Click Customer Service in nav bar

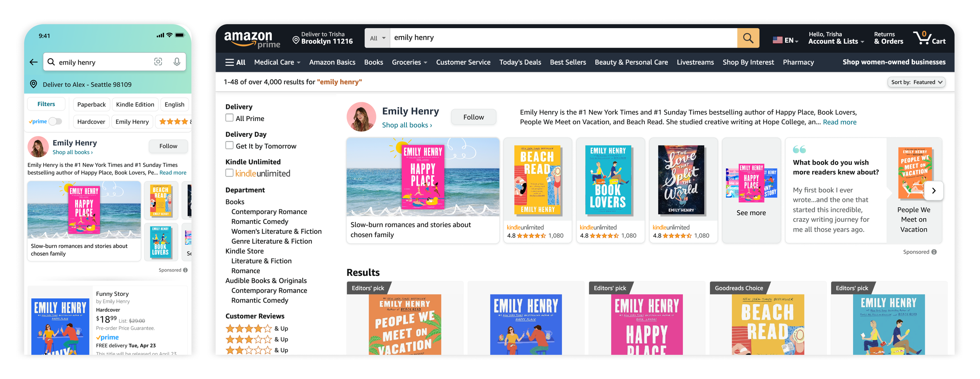[x=463, y=62]
